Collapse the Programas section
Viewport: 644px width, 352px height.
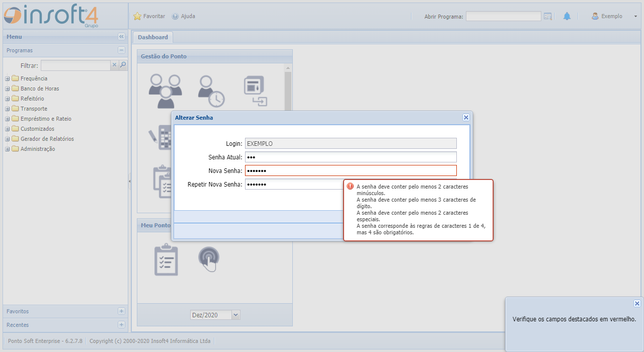point(121,50)
